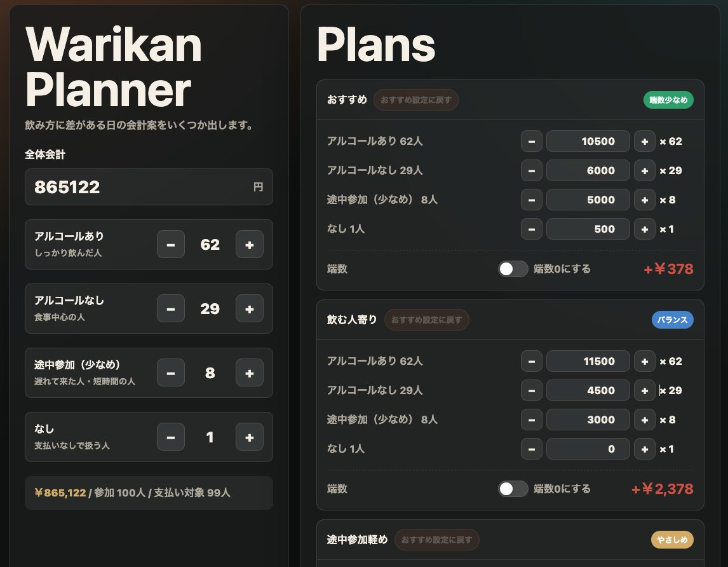Raise 飲む人寄り plan アルコールなし amount 4500
The height and width of the screenshot is (567, 728).
[644, 390]
